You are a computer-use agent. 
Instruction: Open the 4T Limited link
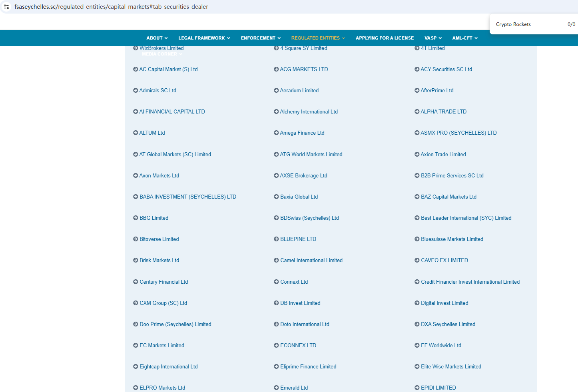(x=433, y=48)
